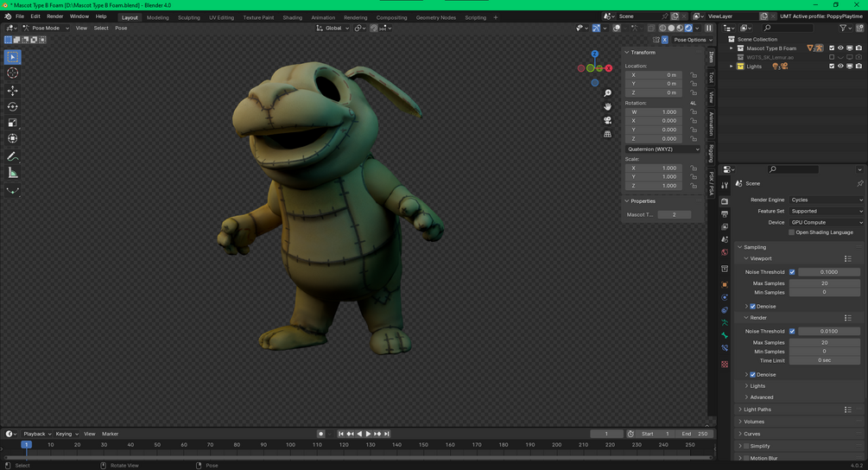
Task: Expand the Light Paths panel
Action: tap(757, 410)
